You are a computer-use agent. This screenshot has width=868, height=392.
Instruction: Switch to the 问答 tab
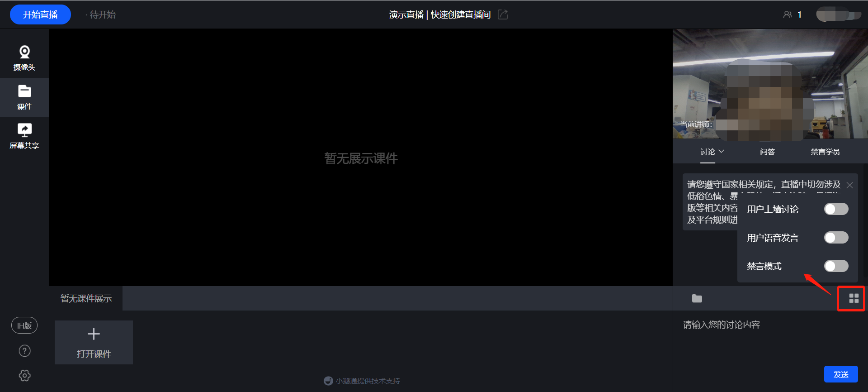(767, 152)
